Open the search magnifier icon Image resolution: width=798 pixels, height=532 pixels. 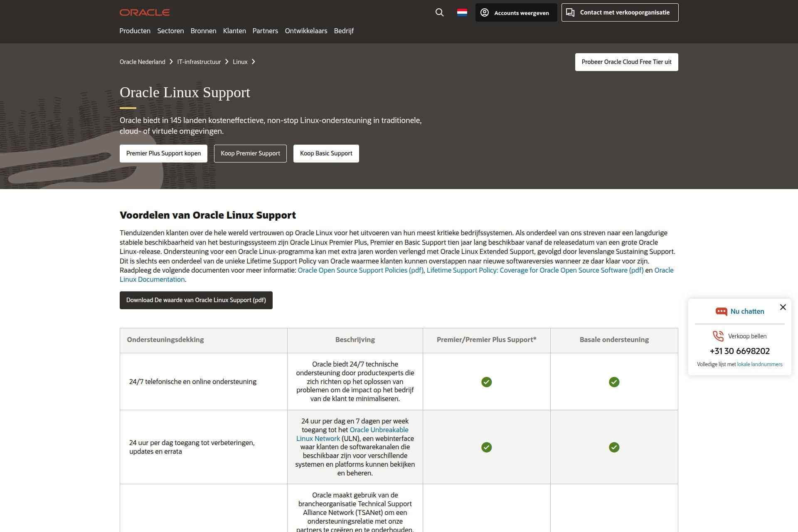tap(439, 12)
